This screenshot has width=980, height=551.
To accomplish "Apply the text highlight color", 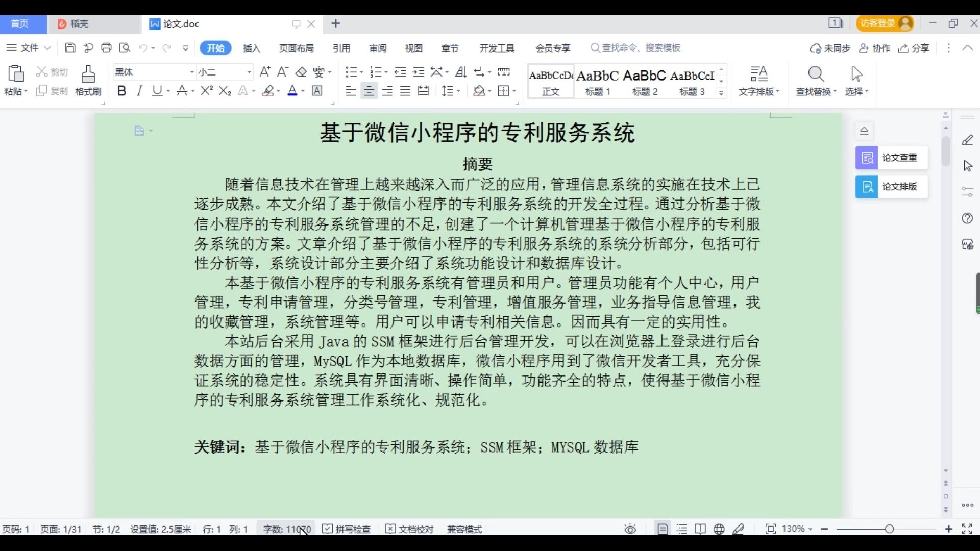I will pos(268,91).
